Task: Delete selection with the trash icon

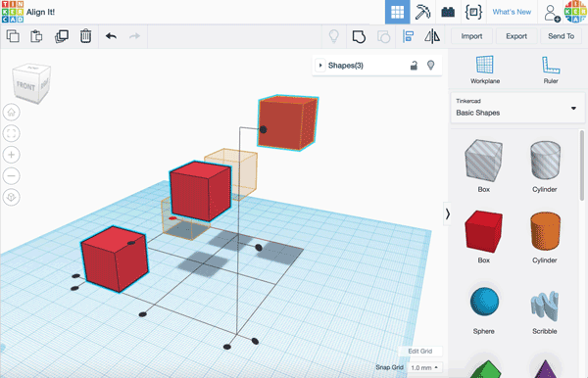Action: click(x=85, y=36)
